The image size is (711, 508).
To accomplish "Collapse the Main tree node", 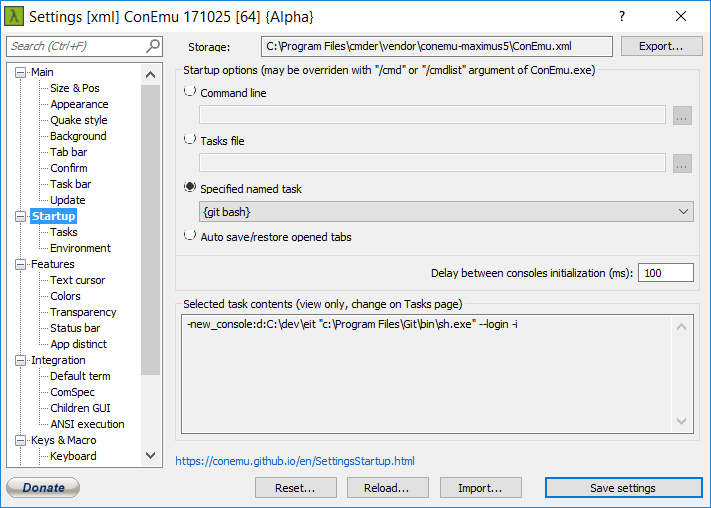I will point(20,73).
